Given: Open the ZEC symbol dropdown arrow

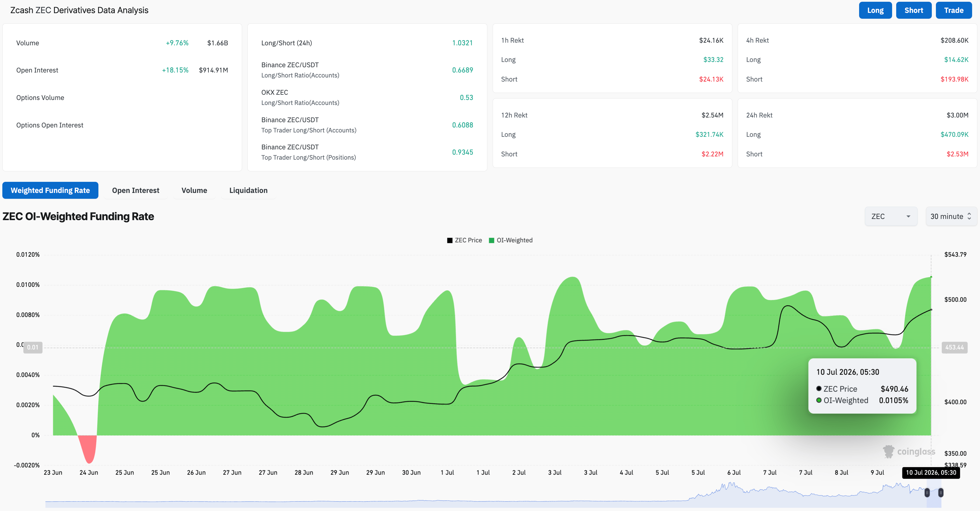Looking at the screenshot, I should 908,216.
